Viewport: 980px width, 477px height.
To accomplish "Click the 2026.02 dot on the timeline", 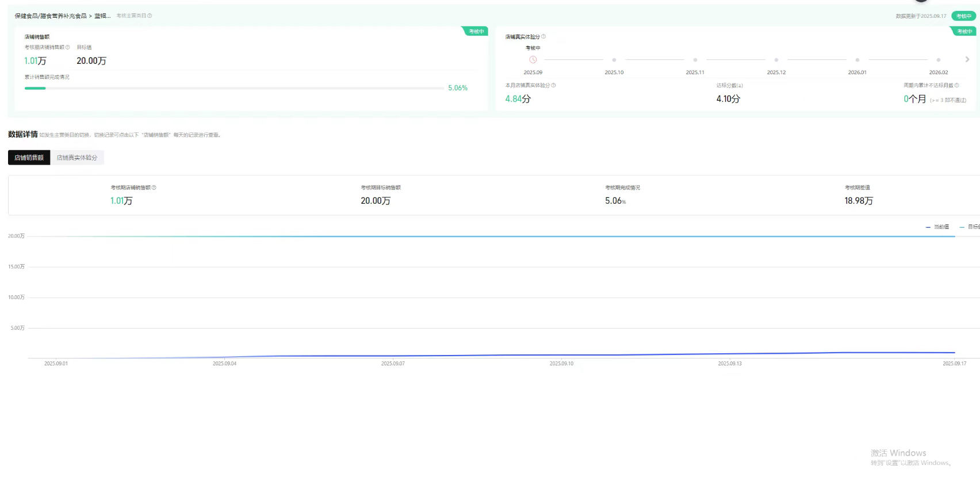I will [x=939, y=60].
